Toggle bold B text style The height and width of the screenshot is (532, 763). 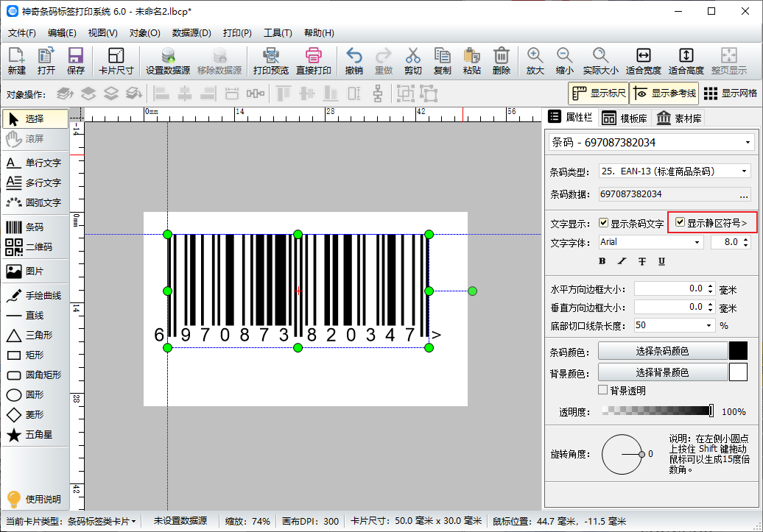coord(602,261)
